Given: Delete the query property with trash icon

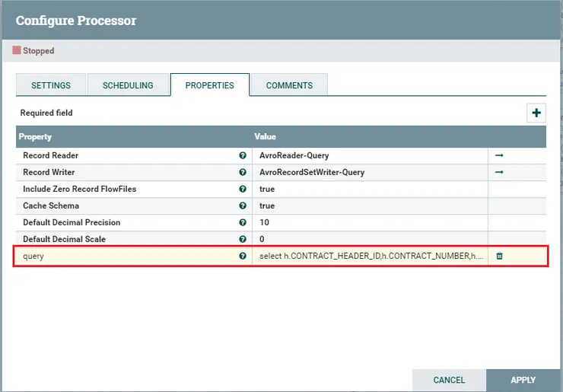Looking at the screenshot, I should pyautogui.click(x=499, y=256).
